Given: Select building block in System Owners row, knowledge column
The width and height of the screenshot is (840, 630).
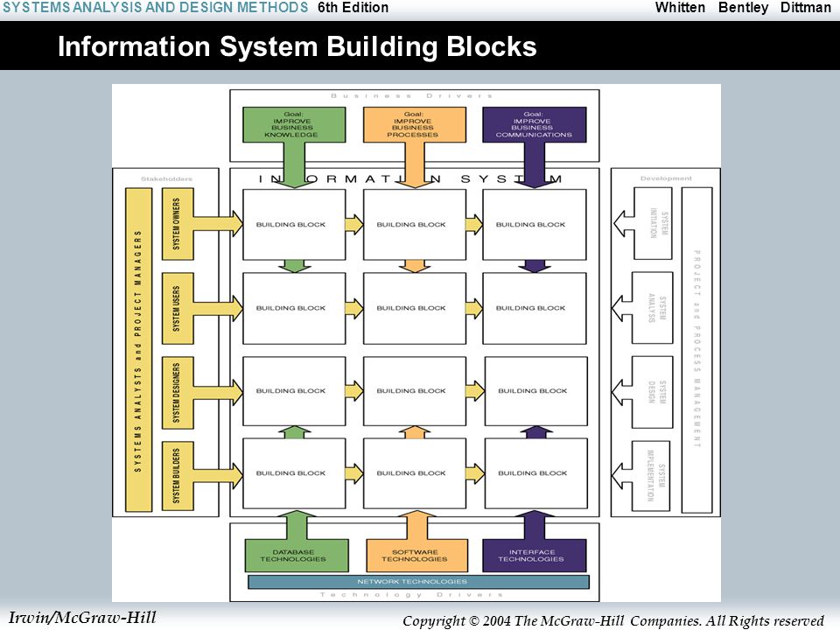Looking at the screenshot, I should (294, 225).
